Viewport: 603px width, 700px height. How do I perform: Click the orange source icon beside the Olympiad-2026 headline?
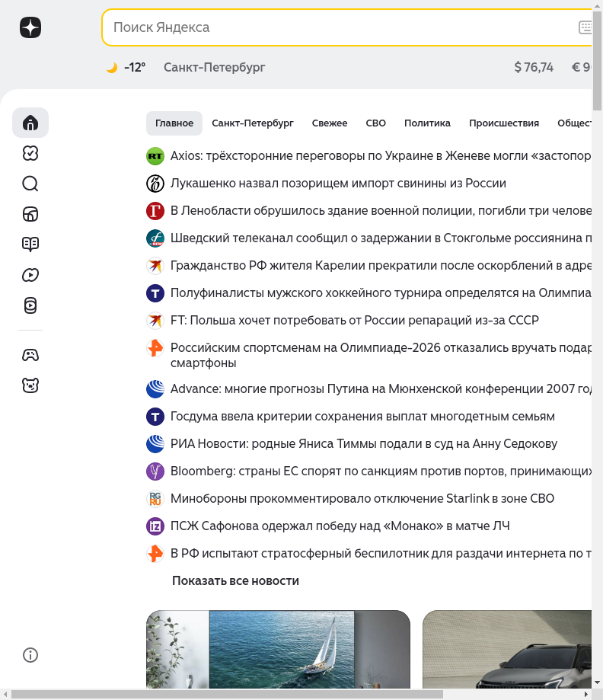155,348
